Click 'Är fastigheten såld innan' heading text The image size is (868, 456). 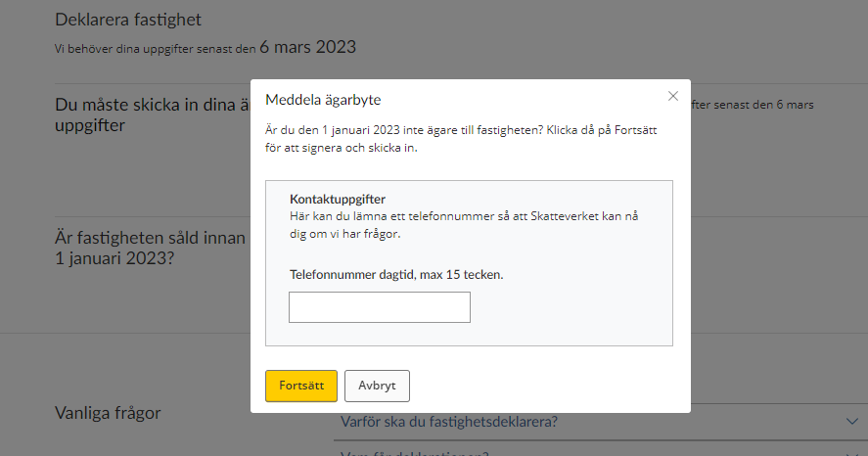[x=150, y=238]
